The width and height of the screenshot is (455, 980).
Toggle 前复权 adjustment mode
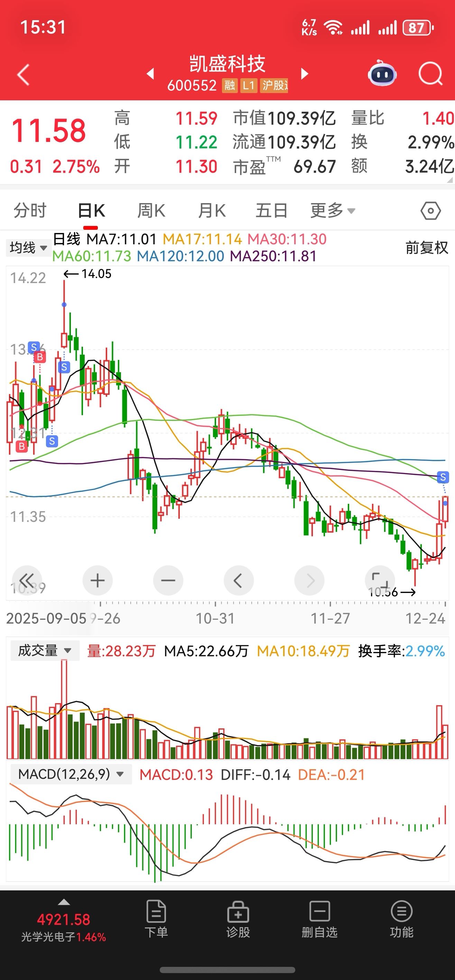point(427,248)
